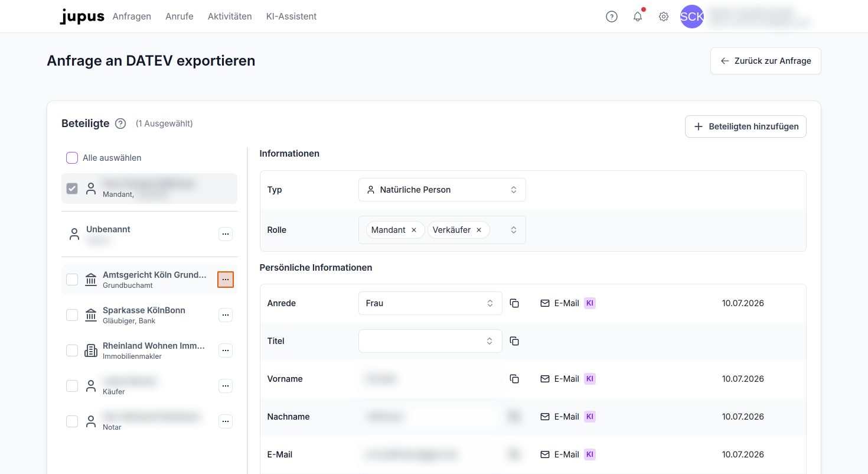Click KI badge in Vorname row
This screenshot has width=868, height=474.
[590, 379]
